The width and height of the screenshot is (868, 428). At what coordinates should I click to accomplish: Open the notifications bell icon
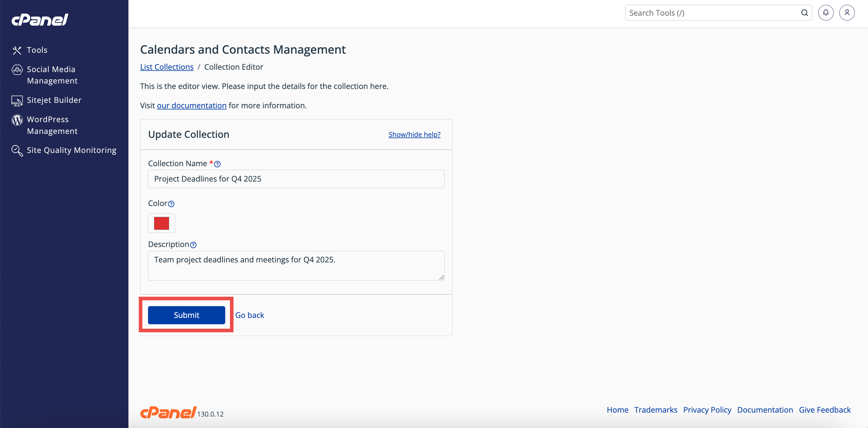tap(825, 13)
